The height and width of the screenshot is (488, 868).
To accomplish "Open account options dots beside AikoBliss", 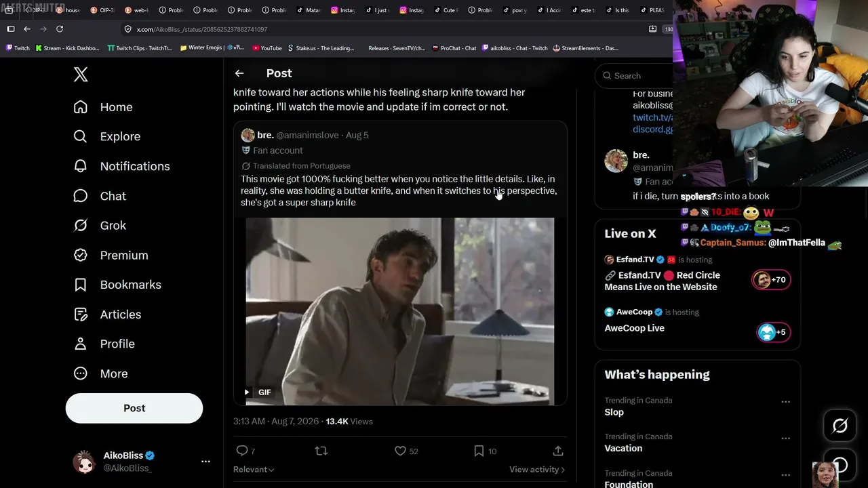I will [205, 462].
